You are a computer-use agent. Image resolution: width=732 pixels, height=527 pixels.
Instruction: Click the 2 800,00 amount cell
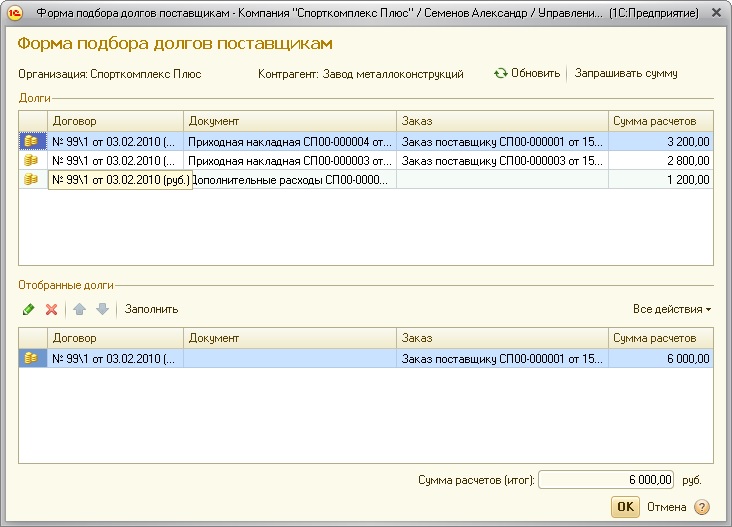(x=661, y=161)
